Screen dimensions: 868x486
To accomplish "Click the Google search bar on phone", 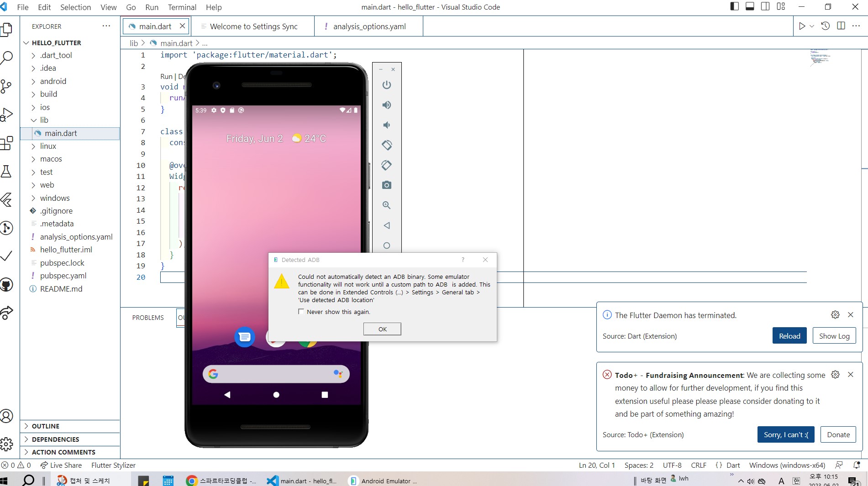I will (x=276, y=374).
